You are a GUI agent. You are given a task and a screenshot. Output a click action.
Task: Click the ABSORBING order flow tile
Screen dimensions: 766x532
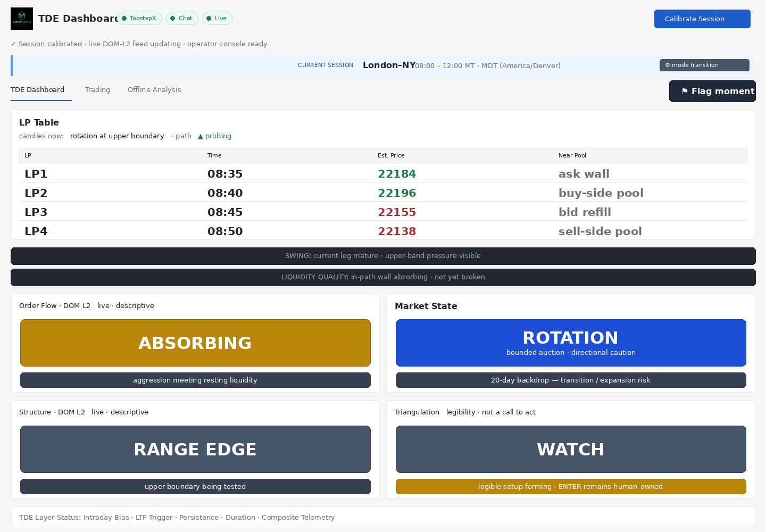(x=195, y=343)
